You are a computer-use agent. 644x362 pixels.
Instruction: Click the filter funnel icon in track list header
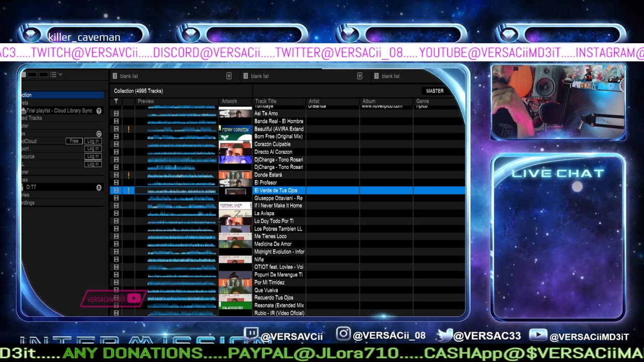pyautogui.click(x=116, y=101)
